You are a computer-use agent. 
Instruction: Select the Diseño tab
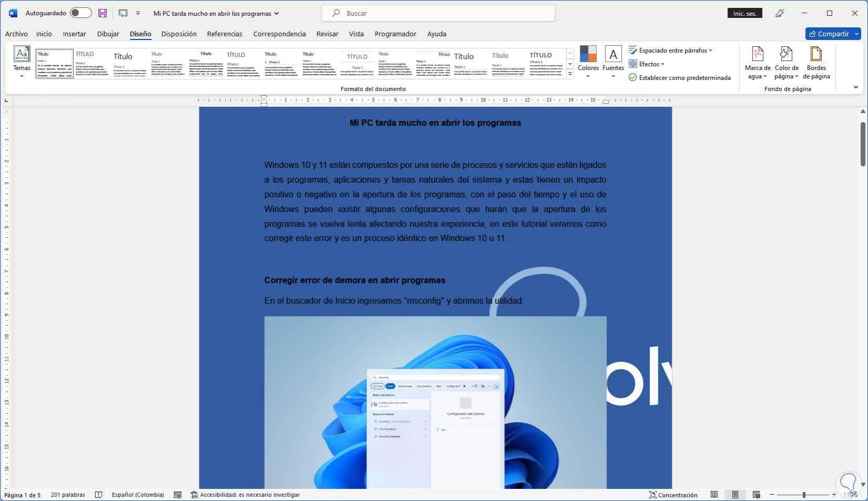[140, 34]
